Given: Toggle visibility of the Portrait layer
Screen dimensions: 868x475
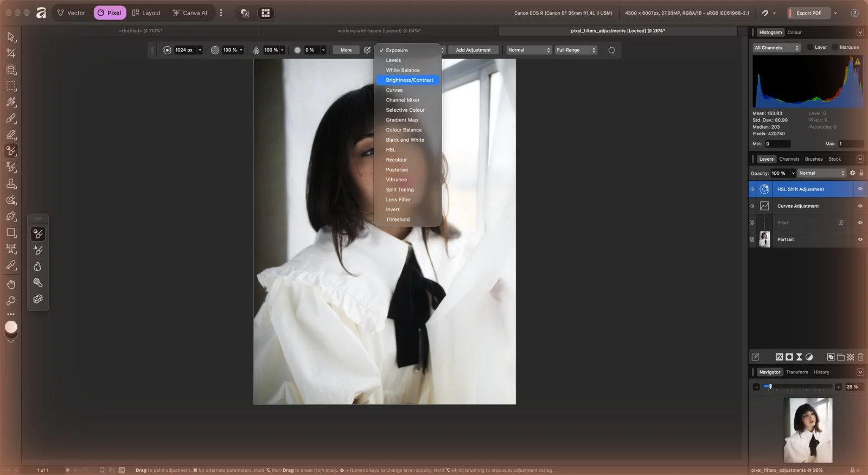Looking at the screenshot, I should [860, 239].
